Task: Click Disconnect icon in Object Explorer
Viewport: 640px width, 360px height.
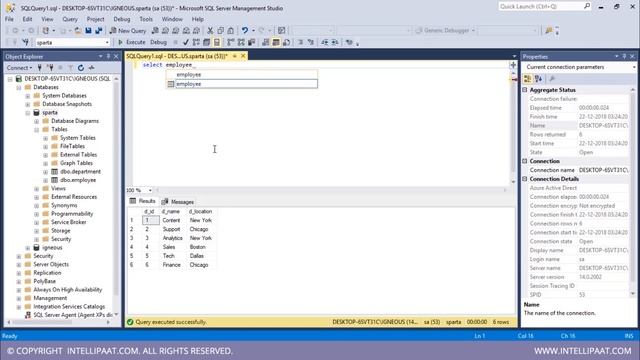Action: pyautogui.click(x=50, y=68)
